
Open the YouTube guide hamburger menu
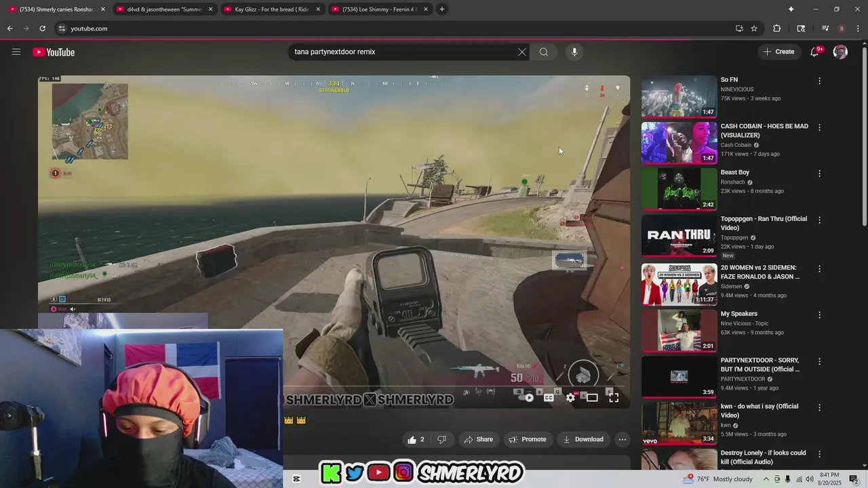tap(16, 52)
